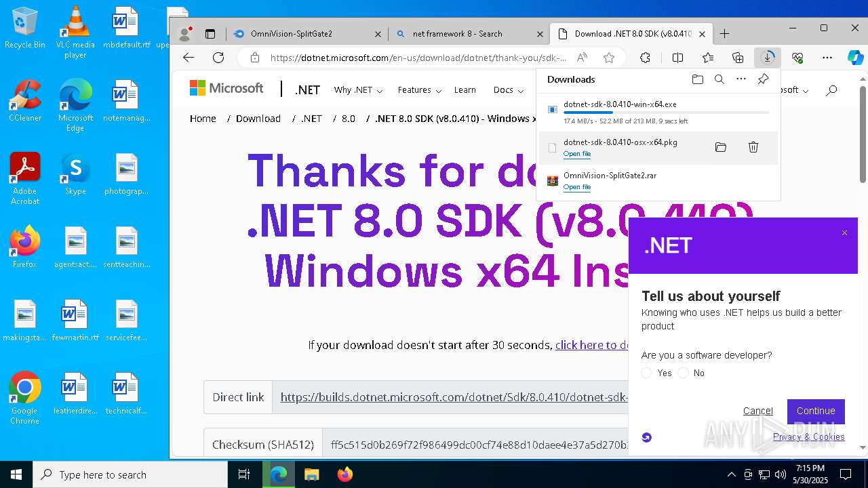Expand the Why .NET menu
Viewport: 868px width, 488px height.
358,90
